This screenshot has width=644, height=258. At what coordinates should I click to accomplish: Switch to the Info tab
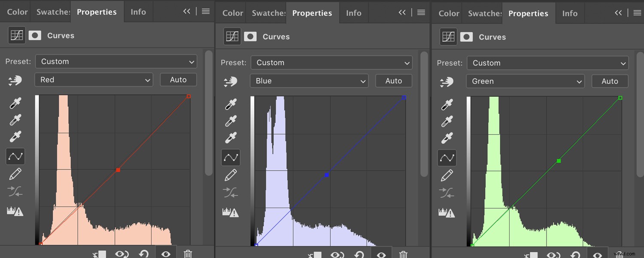click(138, 12)
